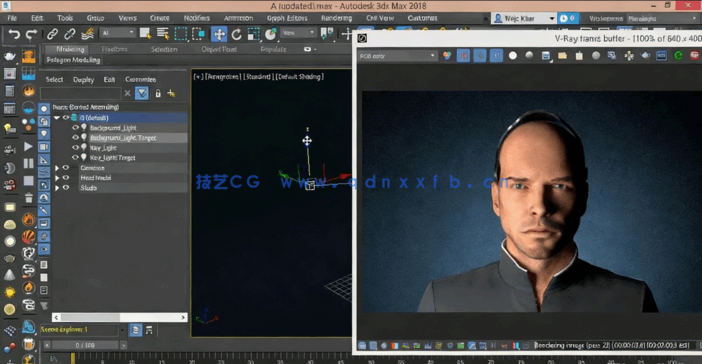The height and width of the screenshot is (364, 702).
Task: Open Scene Explorer Select menu
Action: click(54, 79)
